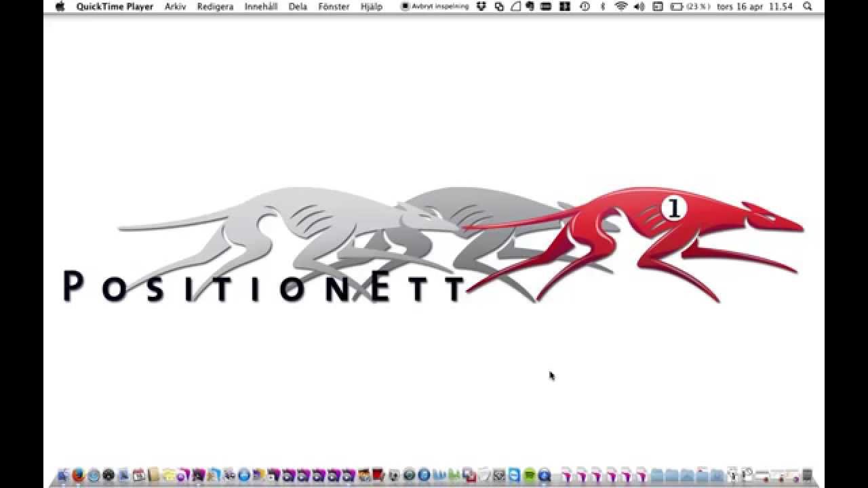The height and width of the screenshot is (488, 868).
Task: Open the Bluetooth status menu
Action: (603, 6)
